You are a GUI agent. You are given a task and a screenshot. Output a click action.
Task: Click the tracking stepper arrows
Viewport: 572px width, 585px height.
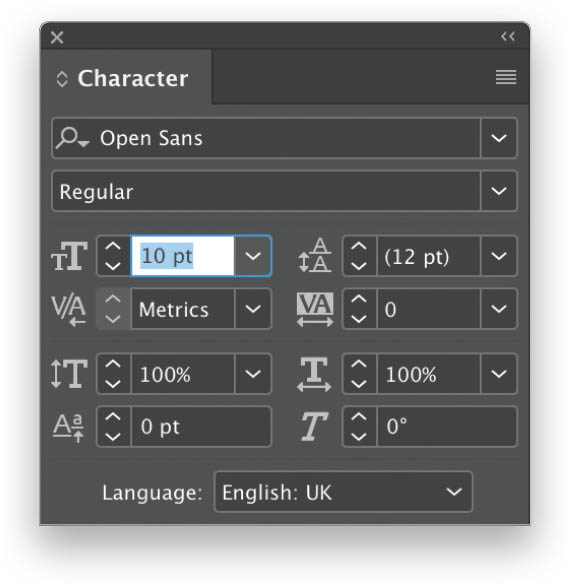[x=359, y=309]
